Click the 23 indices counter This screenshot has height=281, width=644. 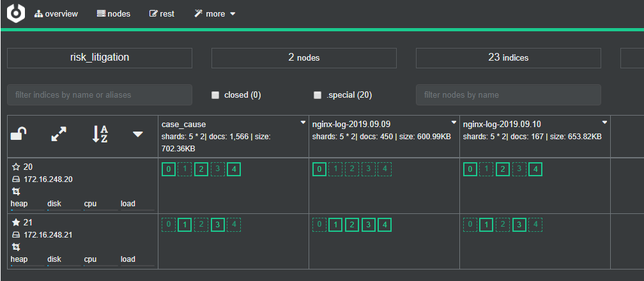(509, 58)
